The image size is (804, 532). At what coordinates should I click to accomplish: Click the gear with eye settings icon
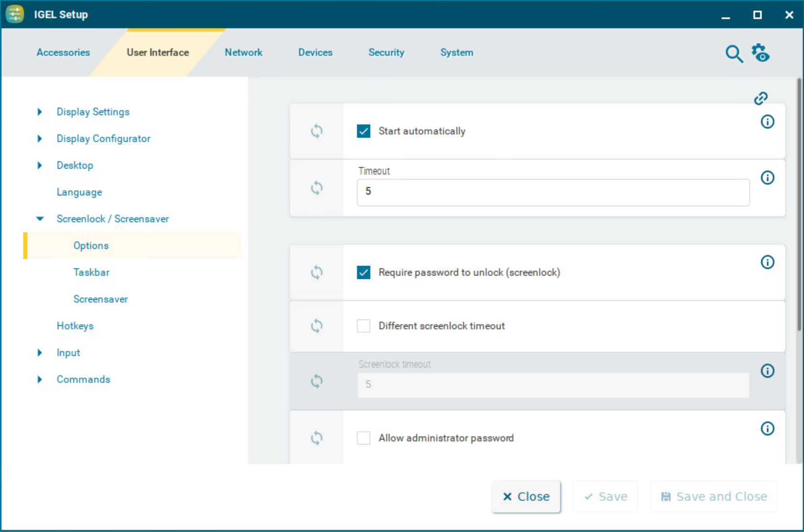pyautogui.click(x=761, y=53)
